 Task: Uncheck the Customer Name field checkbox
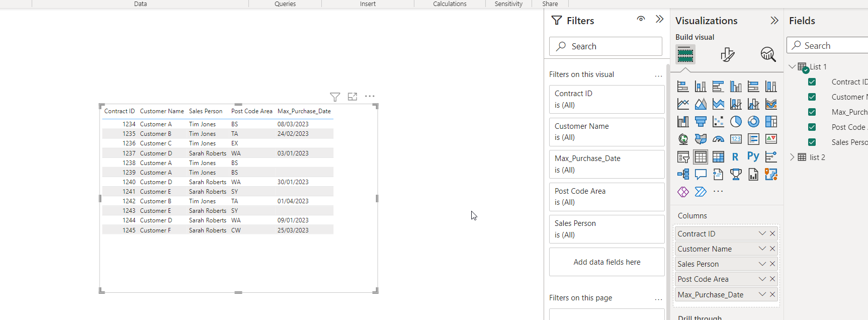tap(812, 97)
